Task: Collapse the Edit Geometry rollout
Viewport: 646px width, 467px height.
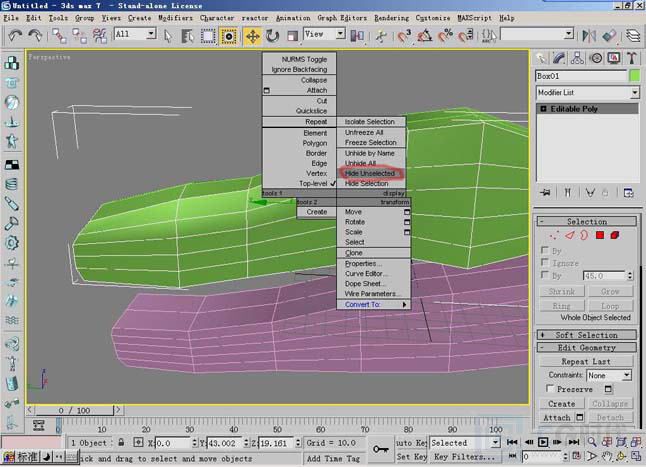Action: [x=587, y=348]
